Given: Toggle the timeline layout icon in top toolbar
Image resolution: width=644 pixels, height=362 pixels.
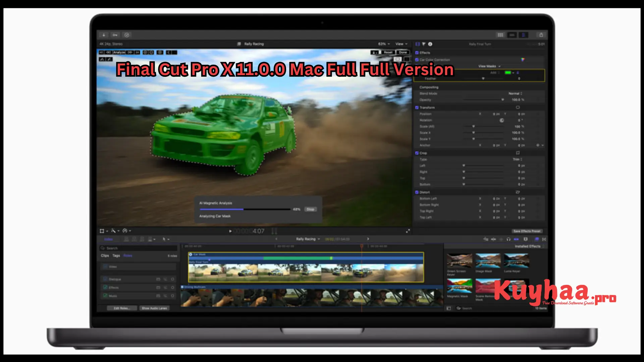Looking at the screenshot, I should coord(512,35).
